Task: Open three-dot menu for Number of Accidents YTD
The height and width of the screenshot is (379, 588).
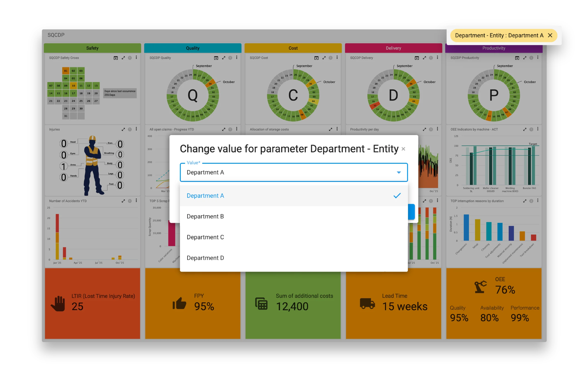Action: (136, 201)
